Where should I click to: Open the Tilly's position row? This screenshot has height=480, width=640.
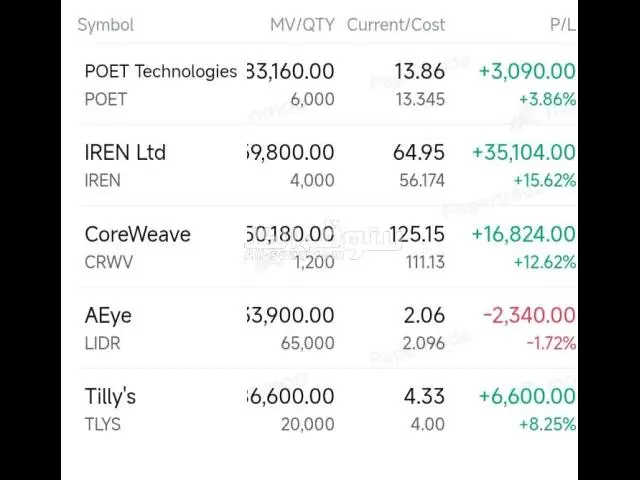click(x=320, y=409)
